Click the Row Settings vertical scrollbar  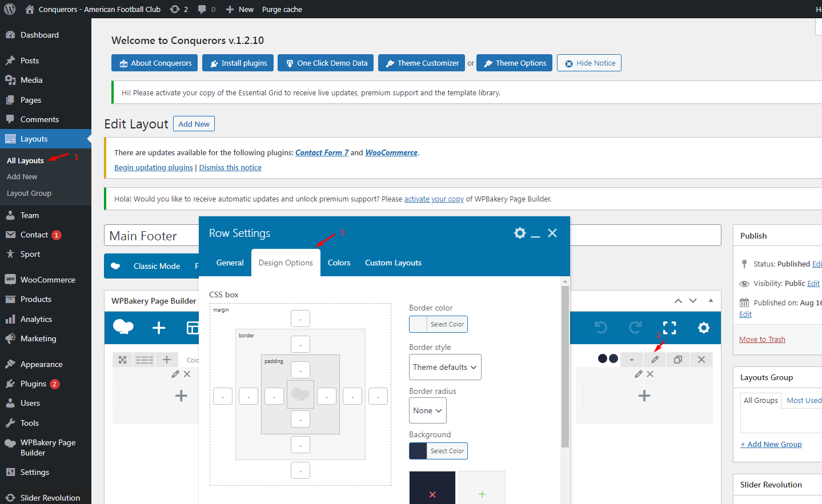click(565, 366)
